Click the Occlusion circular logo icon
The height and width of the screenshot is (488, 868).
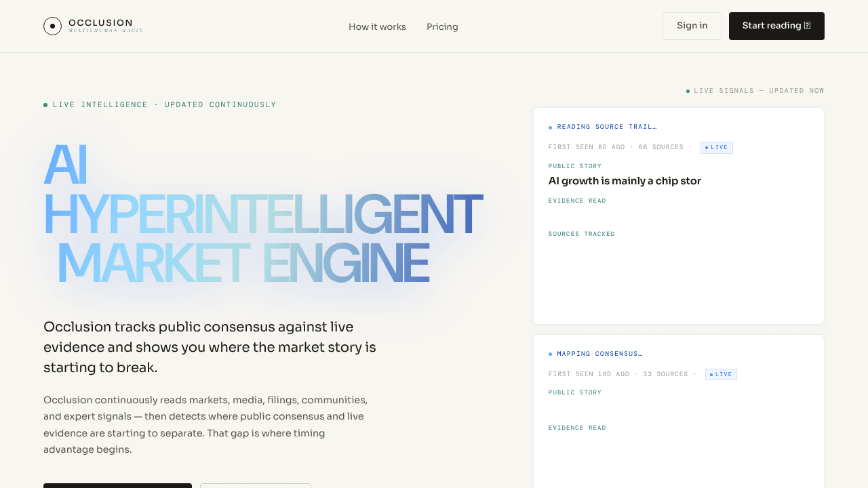coord(52,26)
